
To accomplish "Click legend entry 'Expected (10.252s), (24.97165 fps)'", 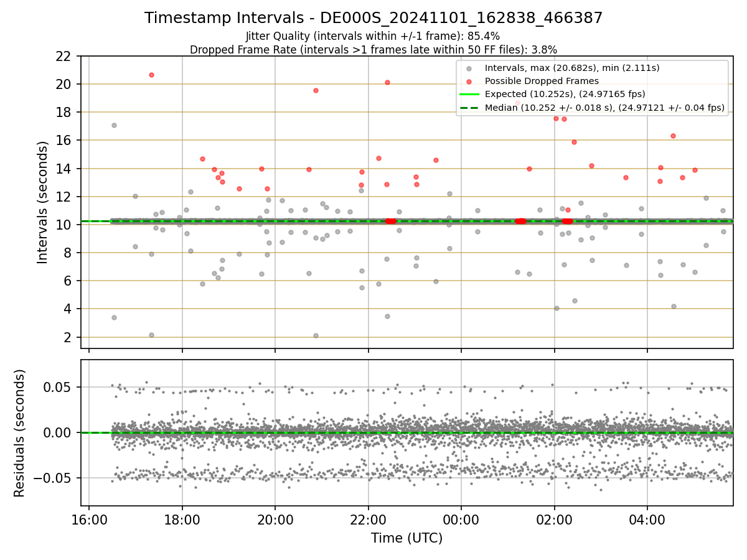I will click(565, 94).
